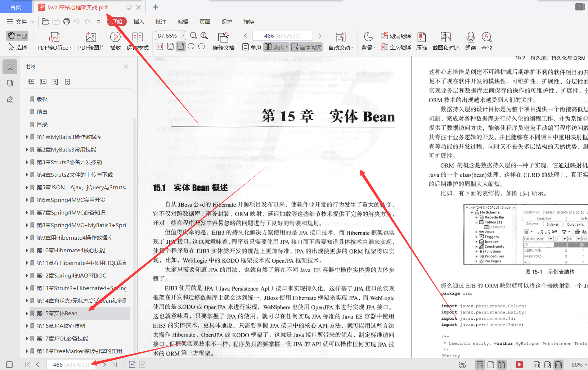This screenshot has width=588, height=370.
Task: Click the status bar page number field
Action: 71,365
